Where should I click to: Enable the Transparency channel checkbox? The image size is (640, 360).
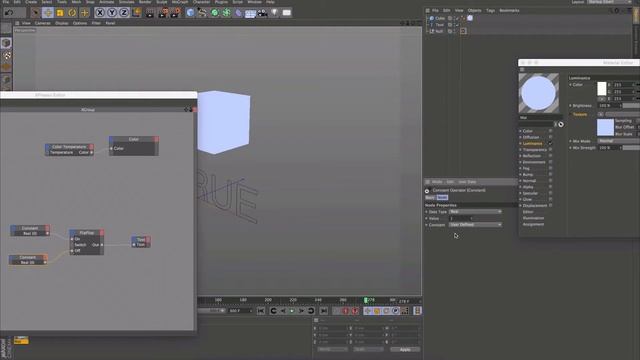pos(550,150)
